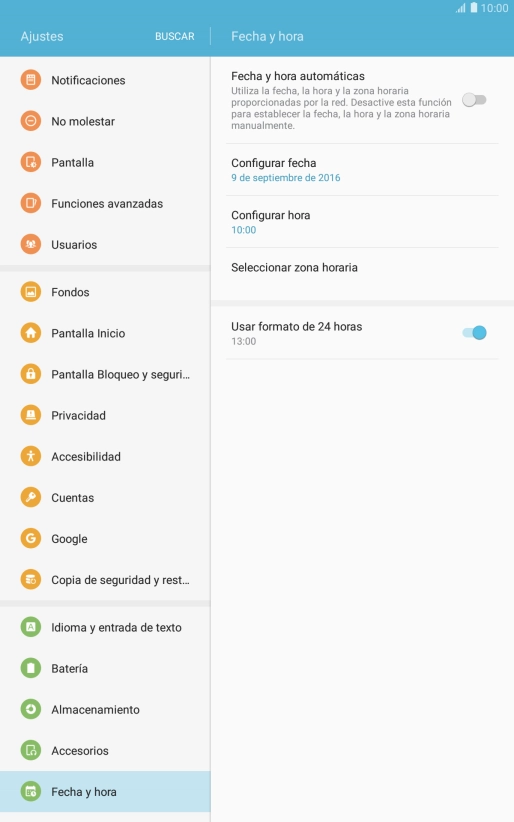The width and height of the screenshot is (514, 822).
Task: Open the Notificaciones icon in sidebar
Action: click(x=30, y=80)
